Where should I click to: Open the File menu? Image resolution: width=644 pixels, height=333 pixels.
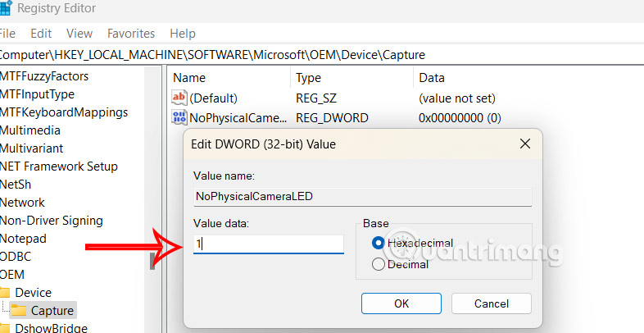pyautogui.click(x=7, y=34)
